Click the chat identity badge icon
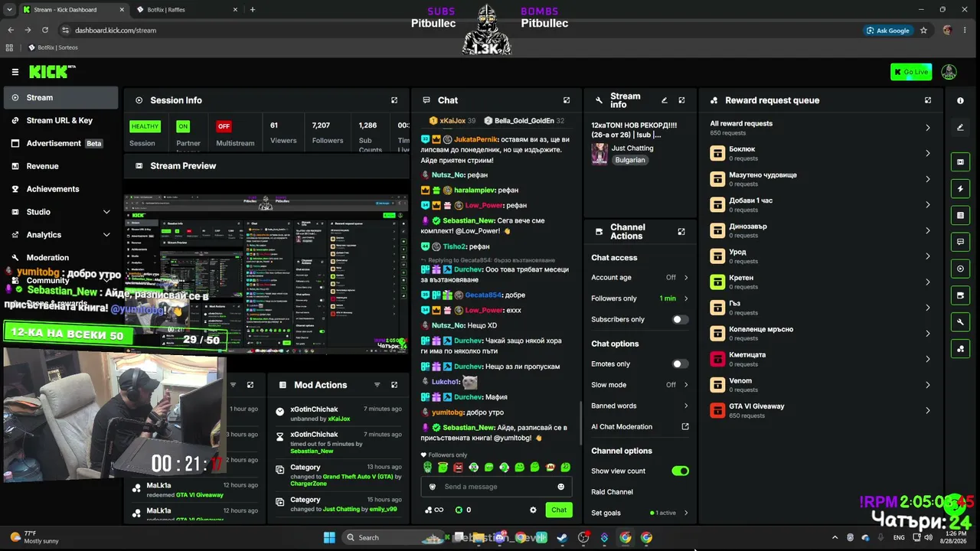Viewport: 980px width, 551px height. pyautogui.click(x=433, y=487)
